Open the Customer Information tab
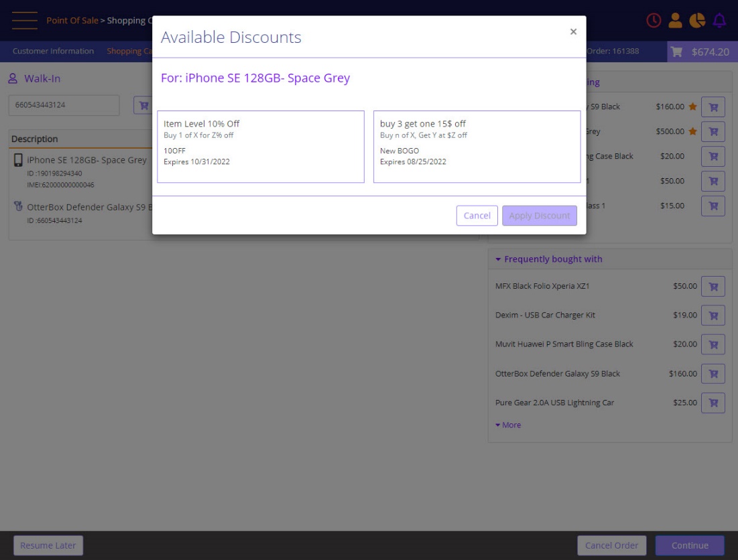738x560 pixels. click(53, 51)
